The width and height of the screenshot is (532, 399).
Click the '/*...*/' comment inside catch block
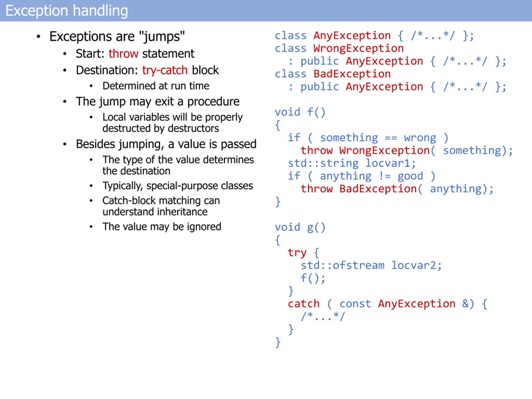pyautogui.click(x=323, y=317)
